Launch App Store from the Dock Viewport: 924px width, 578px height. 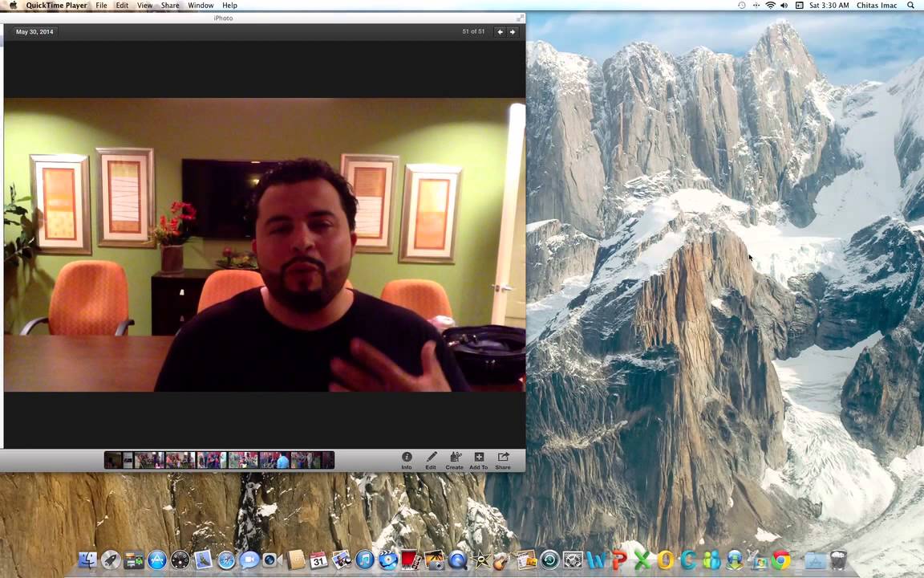(x=156, y=559)
